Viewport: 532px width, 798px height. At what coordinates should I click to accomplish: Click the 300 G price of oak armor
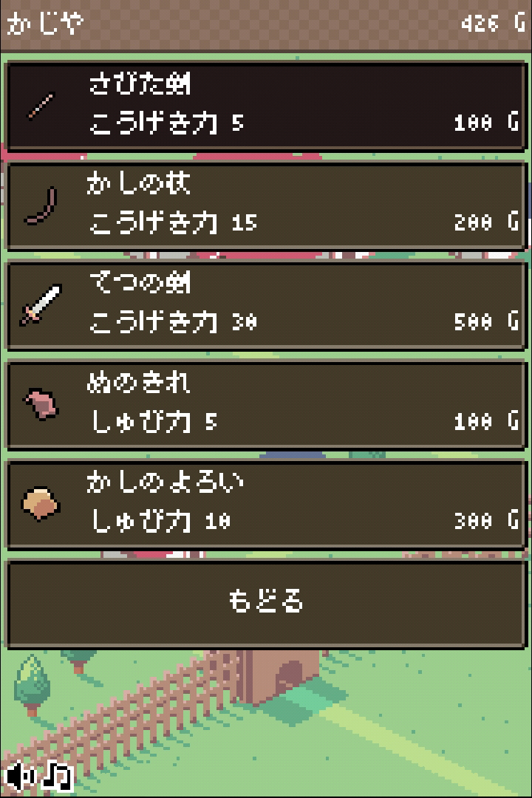point(486,521)
